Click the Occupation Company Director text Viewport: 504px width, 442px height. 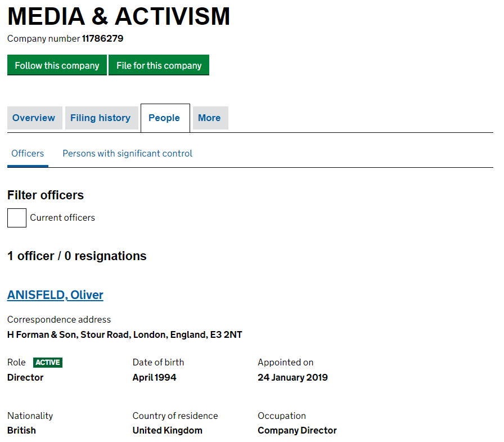point(297,430)
